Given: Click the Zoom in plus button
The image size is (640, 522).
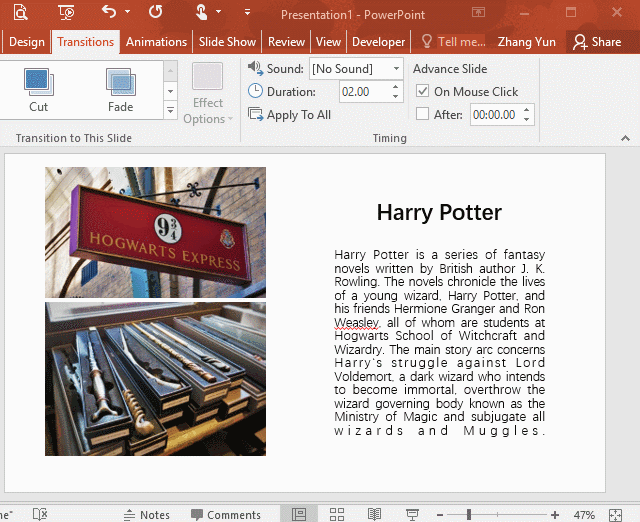Looking at the screenshot, I should pos(555,515).
